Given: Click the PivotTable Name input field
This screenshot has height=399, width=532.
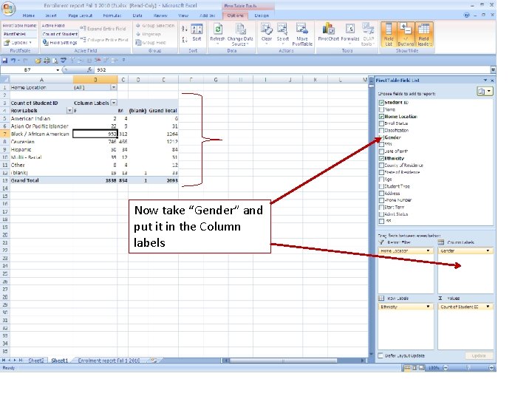Looking at the screenshot, I should 19,34.
